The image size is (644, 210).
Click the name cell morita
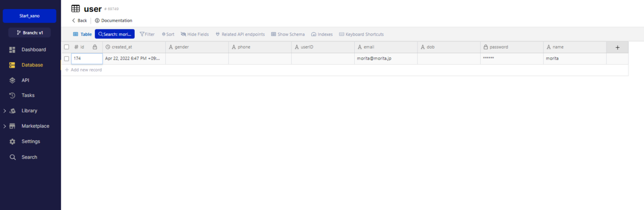[575, 59]
